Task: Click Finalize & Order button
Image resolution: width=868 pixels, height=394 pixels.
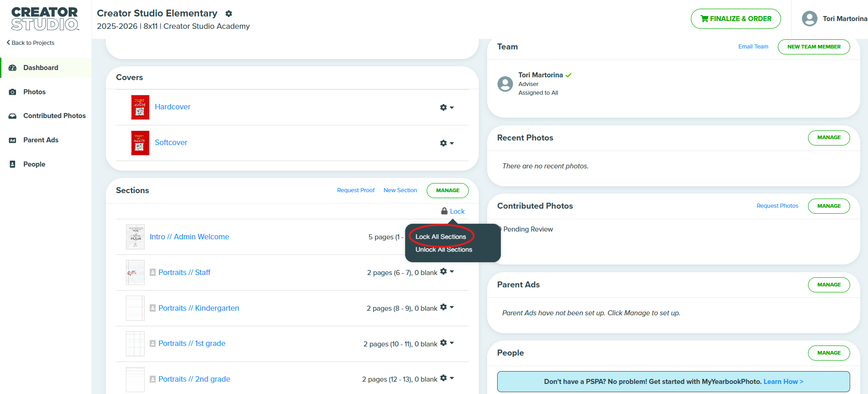Action: click(736, 19)
